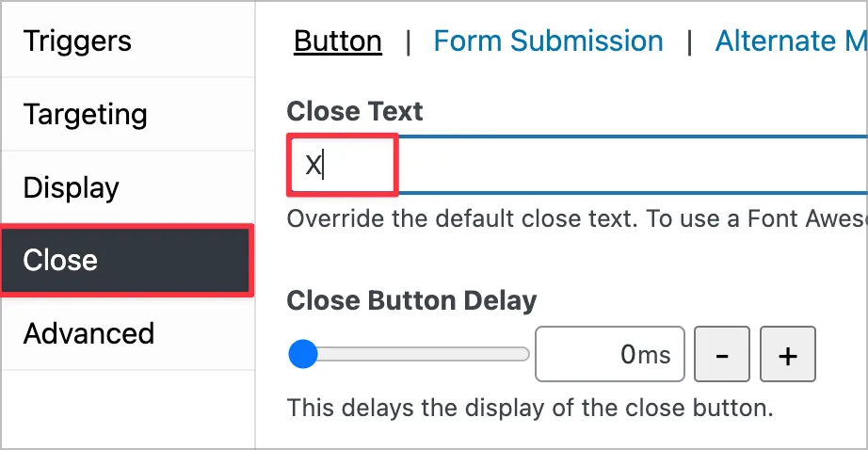This screenshot has height=450, width=868.
Task: Increase delay with the plus button
Action: [788, 355]
